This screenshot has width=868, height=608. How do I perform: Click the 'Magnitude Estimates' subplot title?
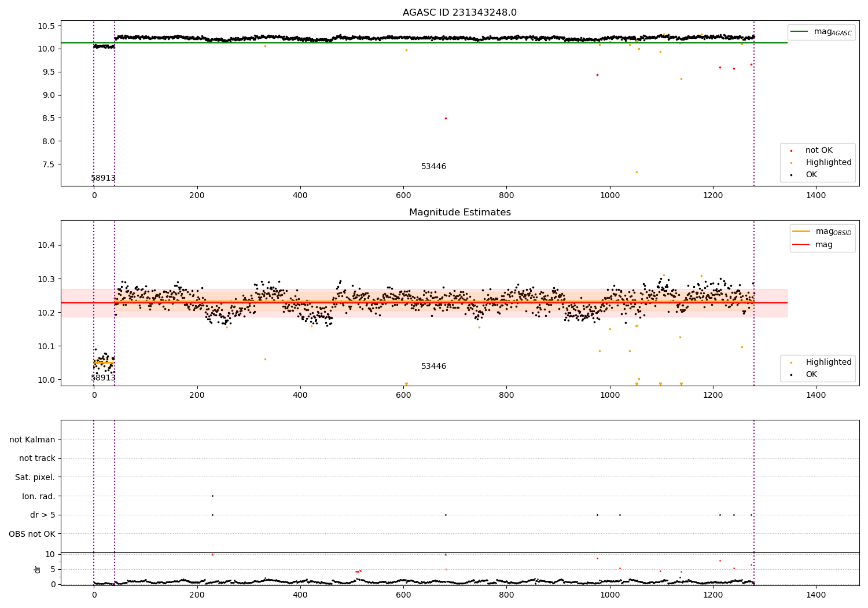(x=459, y=213)
